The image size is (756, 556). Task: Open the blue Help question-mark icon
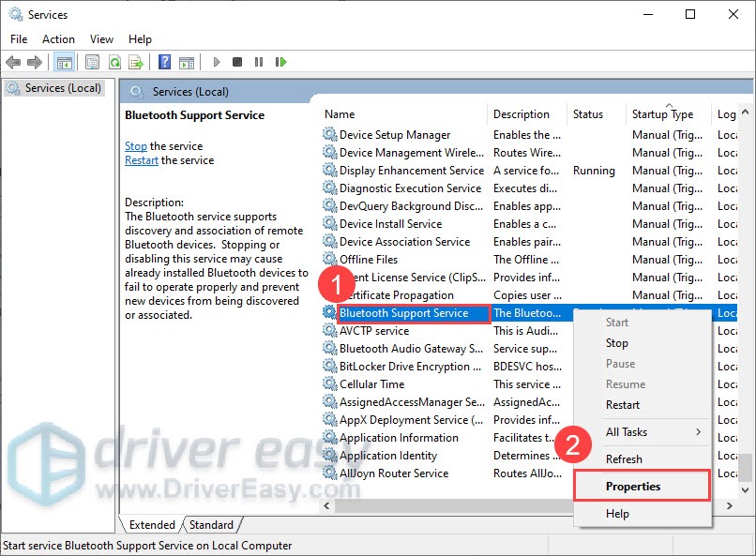[x=164, y=62]
